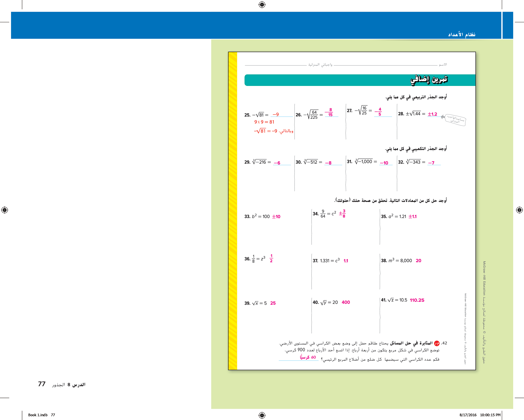524x420 pixels.
Task: Click the left edge registration crosshair mark
Action: point(5,210)
